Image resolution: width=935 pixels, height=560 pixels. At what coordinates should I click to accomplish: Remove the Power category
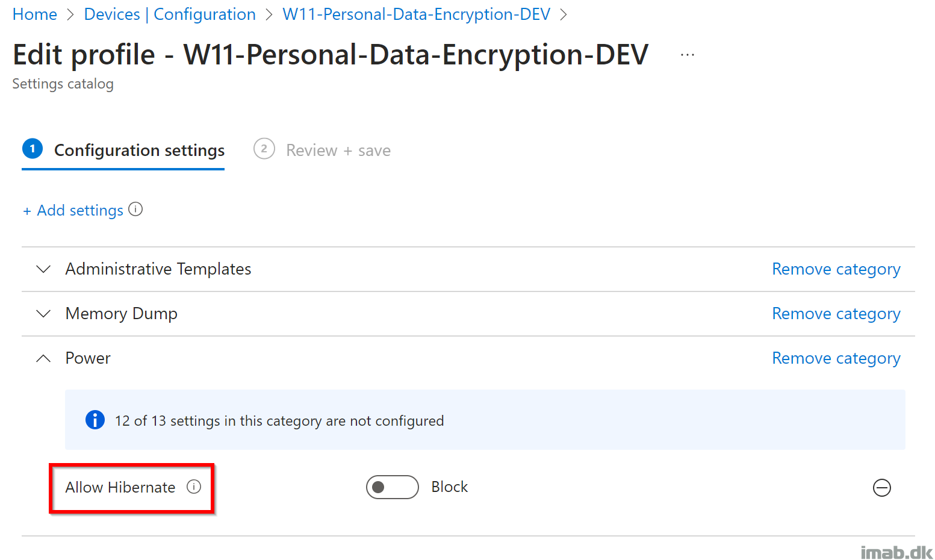836,358
